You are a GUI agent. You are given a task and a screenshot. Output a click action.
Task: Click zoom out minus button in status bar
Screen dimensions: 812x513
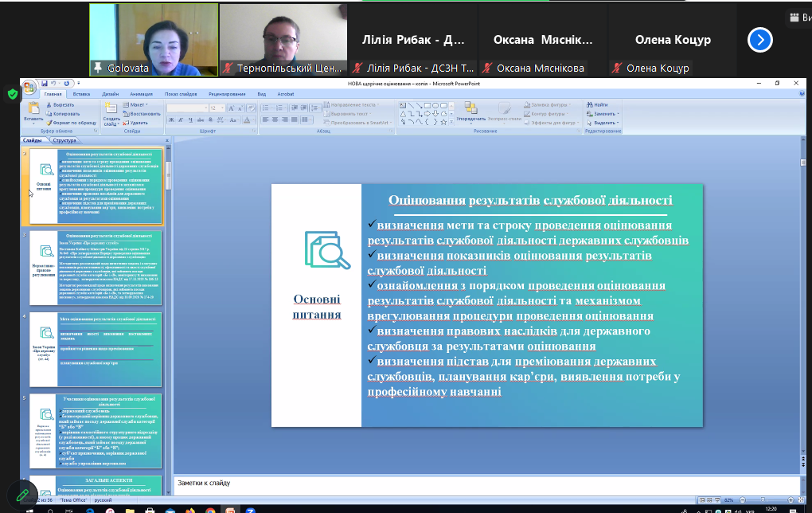(743, 500)
